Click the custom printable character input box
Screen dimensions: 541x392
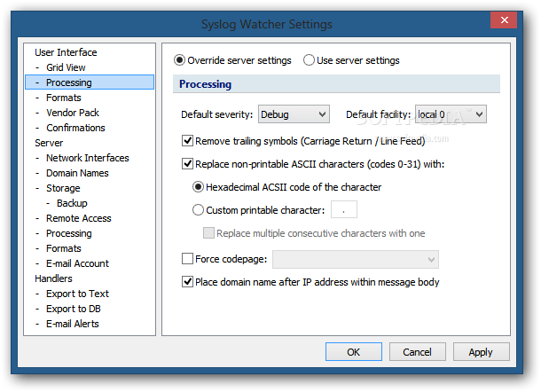tap(343, 209)
